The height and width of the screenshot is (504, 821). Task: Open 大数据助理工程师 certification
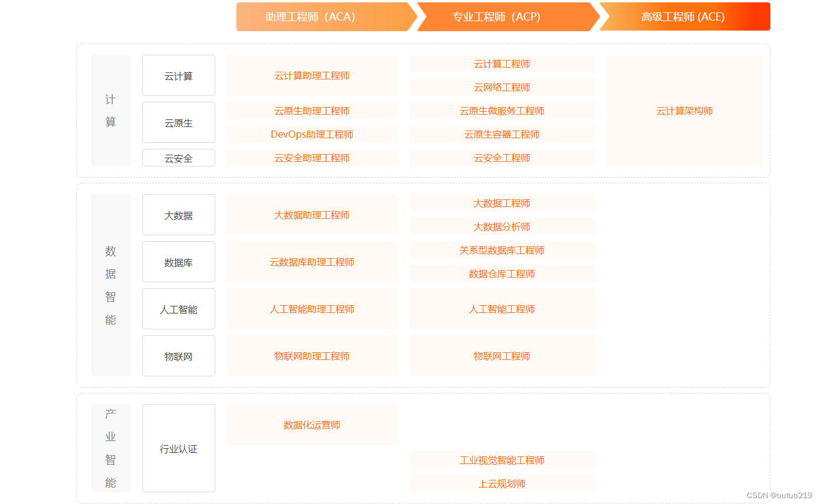point(312,215)
